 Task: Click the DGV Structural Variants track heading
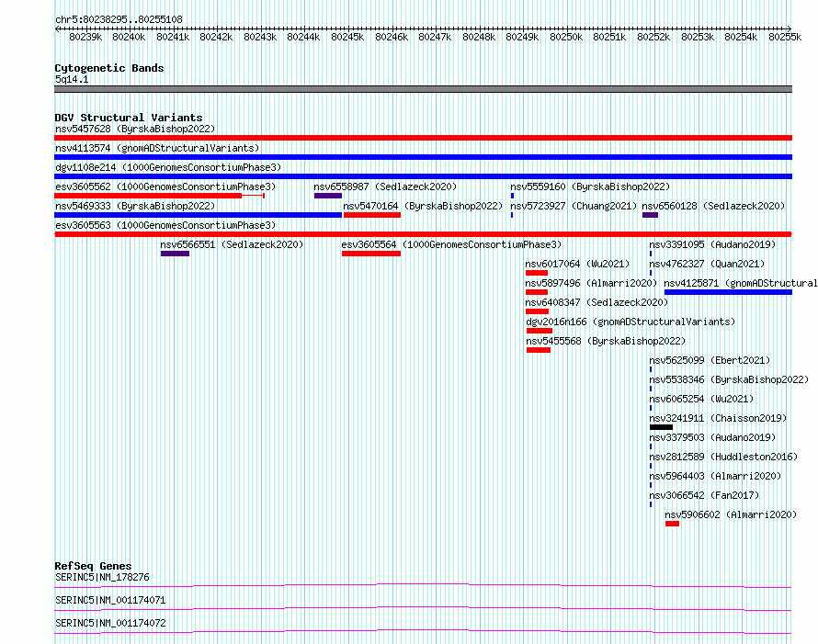click(129, 118)
